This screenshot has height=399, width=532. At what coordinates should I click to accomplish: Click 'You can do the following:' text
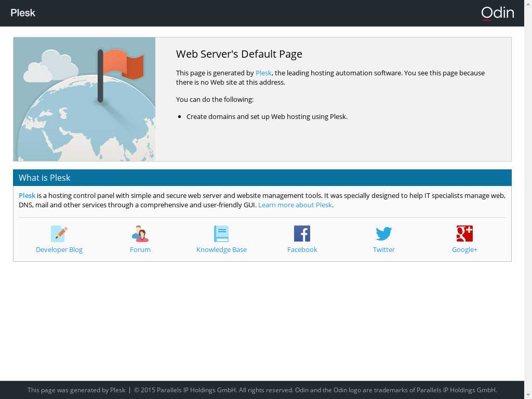215,99
